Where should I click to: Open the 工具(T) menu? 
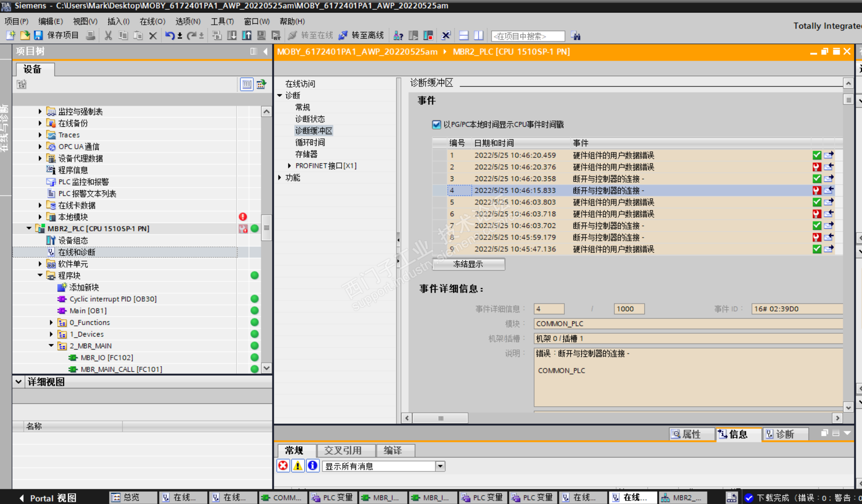pyautogui.click(x=222, y=21)
